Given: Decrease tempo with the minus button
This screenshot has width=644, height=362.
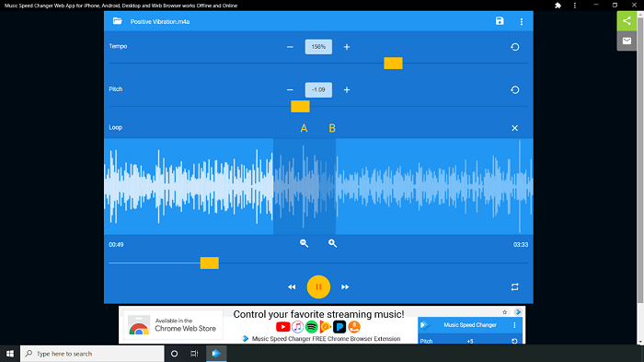Looking at the screenshot, I should pyautogui.click(x=290, y=47).
